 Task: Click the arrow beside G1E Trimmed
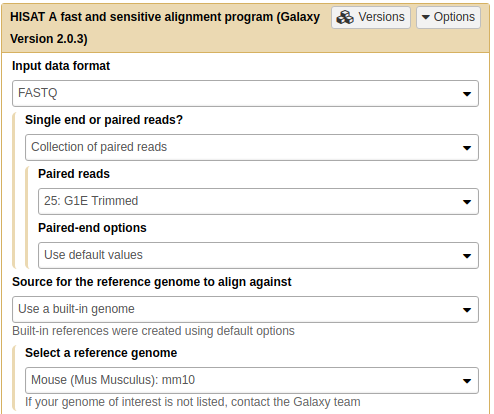(x=467, y=202)
